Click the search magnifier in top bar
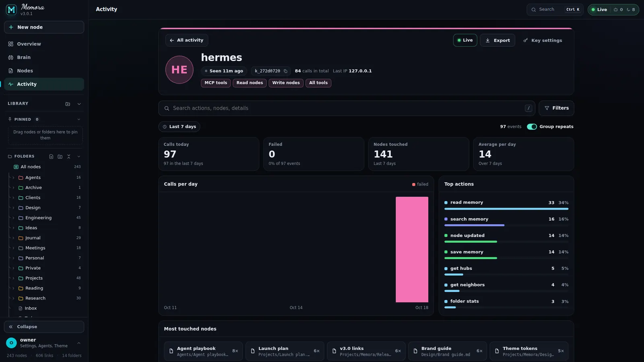 pyautogui.click(x=534, y=10)
